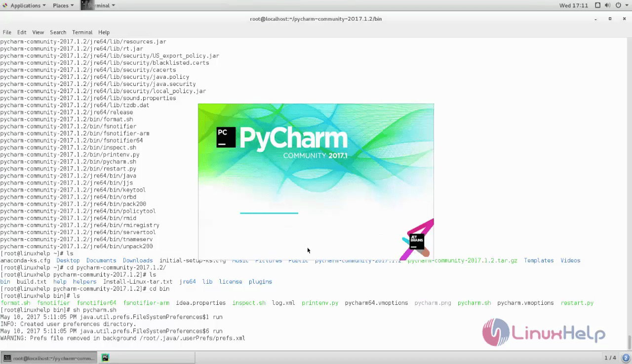Click 'license' directory in the listing
632x364 pixels.
pos(231,282)
